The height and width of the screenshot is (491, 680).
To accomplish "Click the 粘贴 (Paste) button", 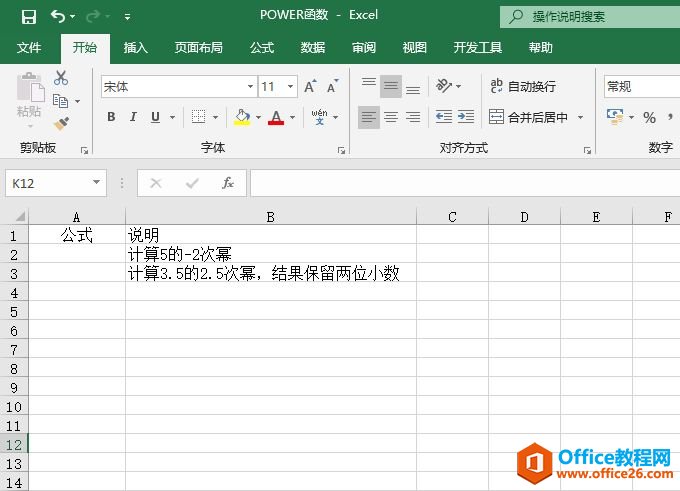I will tap(30, 99).
